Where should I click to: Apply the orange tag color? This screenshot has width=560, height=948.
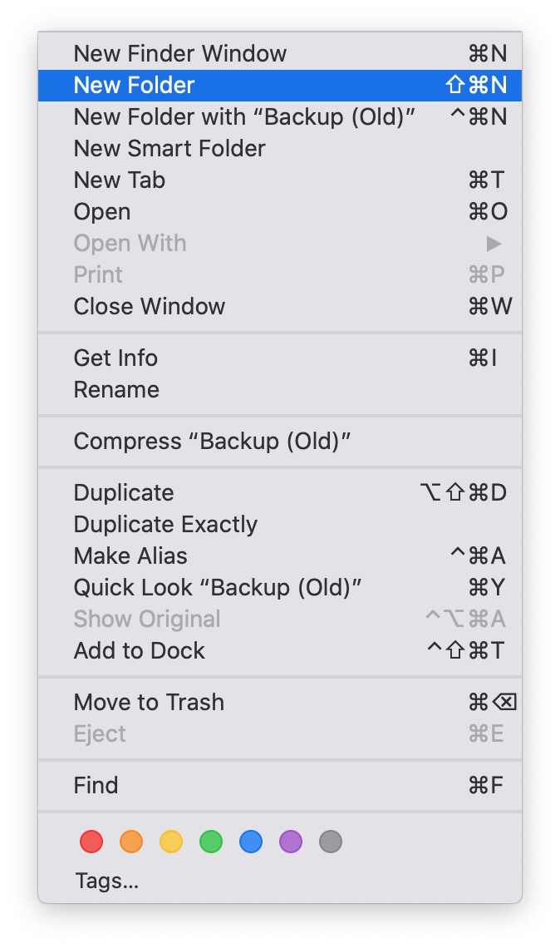131,842
